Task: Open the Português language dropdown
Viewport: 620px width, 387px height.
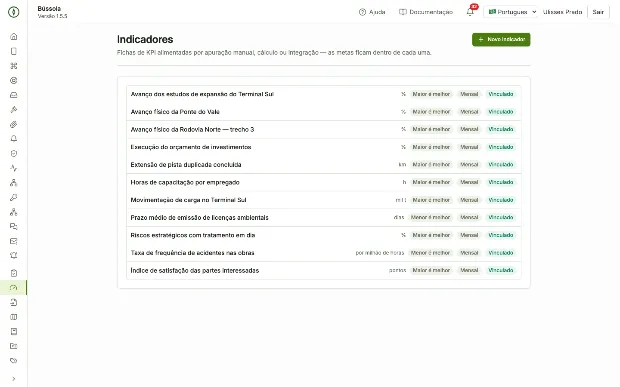Action: pyautogui.click(x=510, y=12)
